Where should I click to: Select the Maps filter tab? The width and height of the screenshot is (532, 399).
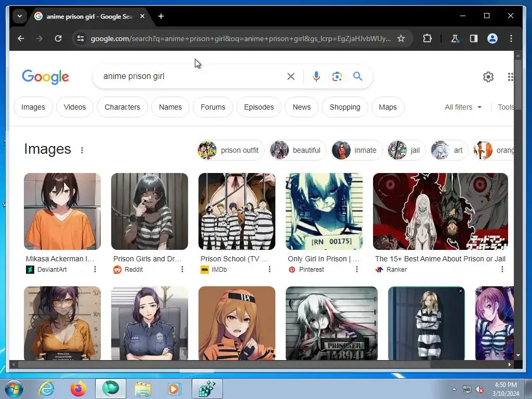[388, 107]
